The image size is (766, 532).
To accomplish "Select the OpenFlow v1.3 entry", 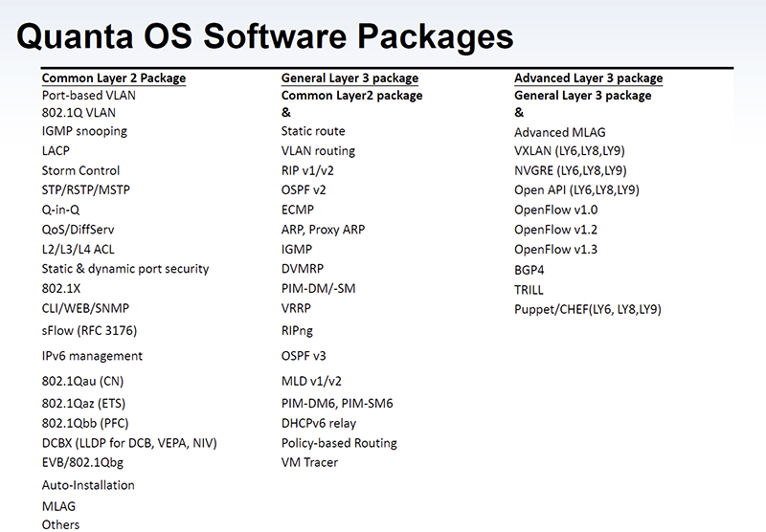I will tap(556, 250).
